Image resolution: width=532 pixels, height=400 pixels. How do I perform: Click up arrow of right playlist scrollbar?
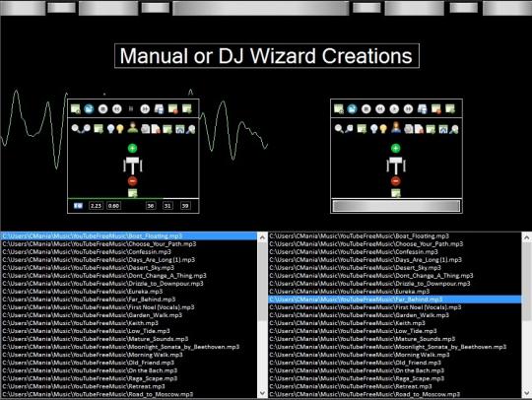click(526, 237)
